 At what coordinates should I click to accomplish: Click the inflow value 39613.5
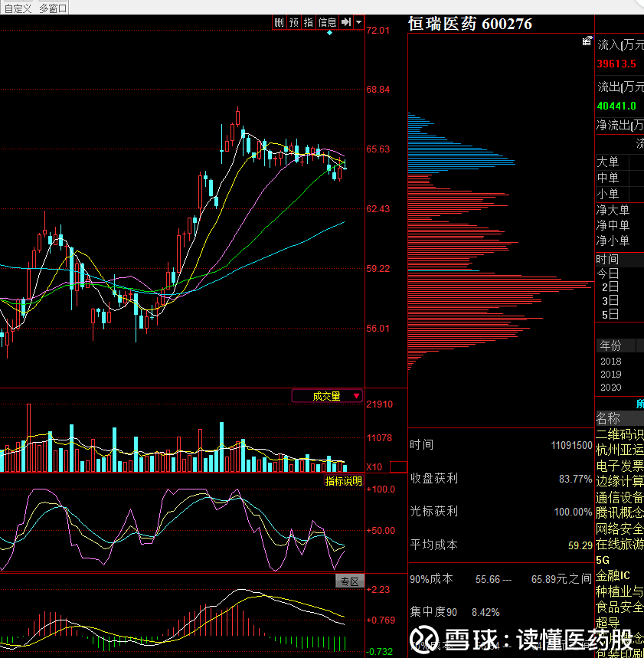click(616, 64)
